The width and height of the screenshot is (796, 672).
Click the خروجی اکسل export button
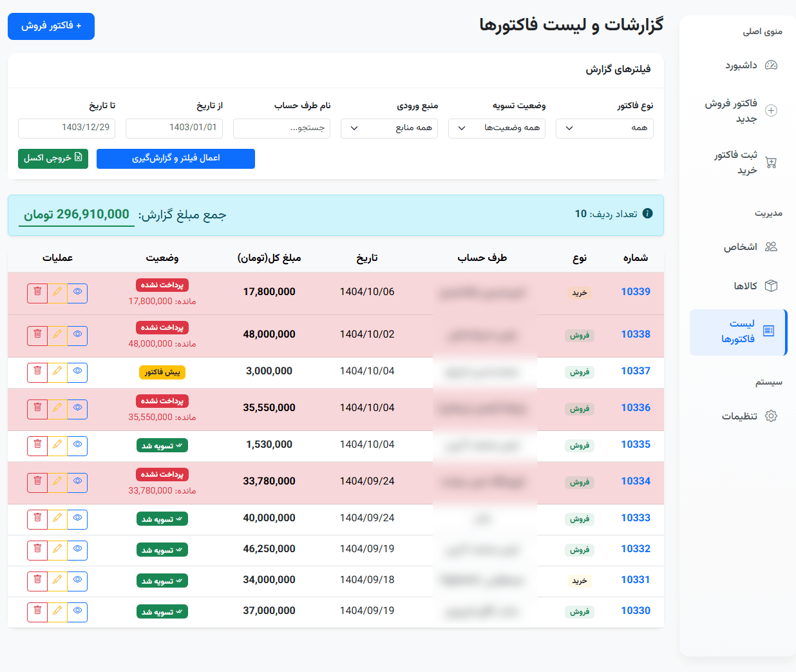pyautogui.click(x=53, y=158)
